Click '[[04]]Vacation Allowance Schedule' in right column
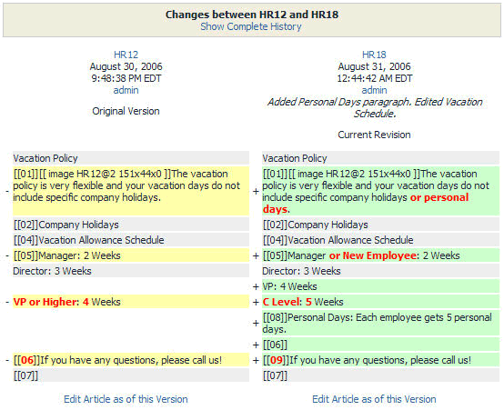Screen dimensions: 504x420 click(380, 240)
